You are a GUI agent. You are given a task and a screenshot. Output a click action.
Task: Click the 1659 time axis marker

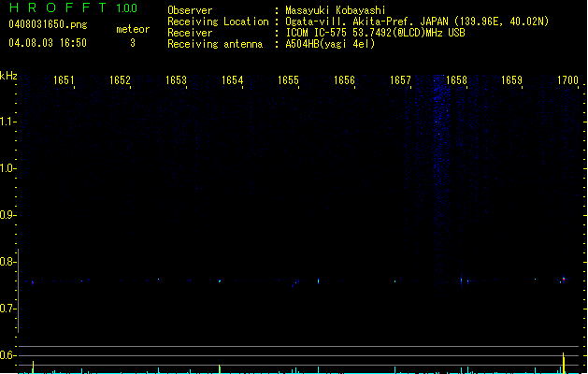point(512,80)
